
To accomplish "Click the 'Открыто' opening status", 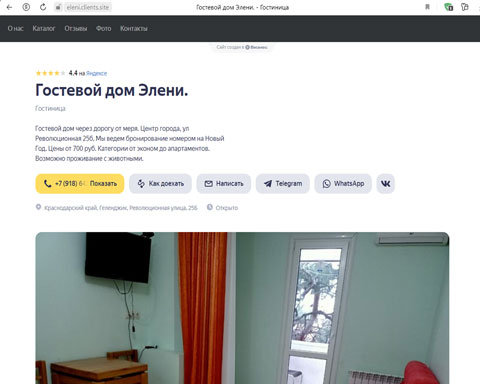I will click(227, 208).
